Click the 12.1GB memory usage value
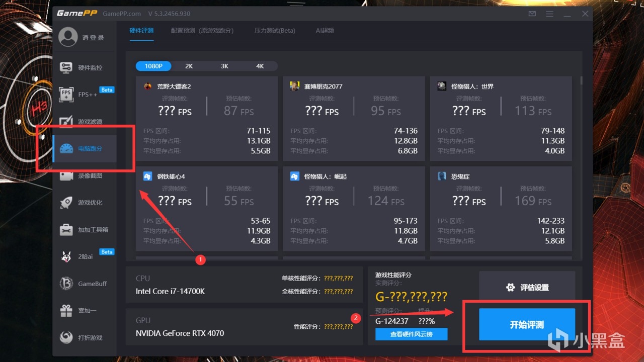Screen dimensions: 644x362 (x=552, y=231)
